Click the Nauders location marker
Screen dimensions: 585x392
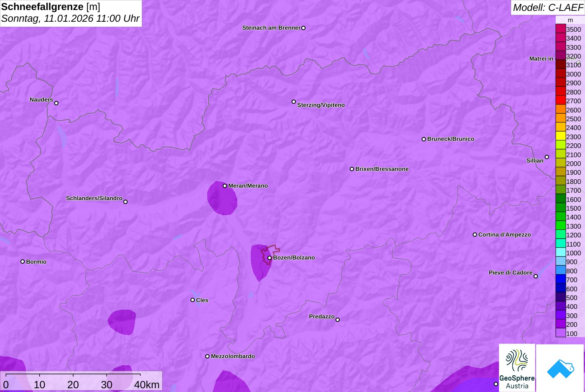pos(56,103)
